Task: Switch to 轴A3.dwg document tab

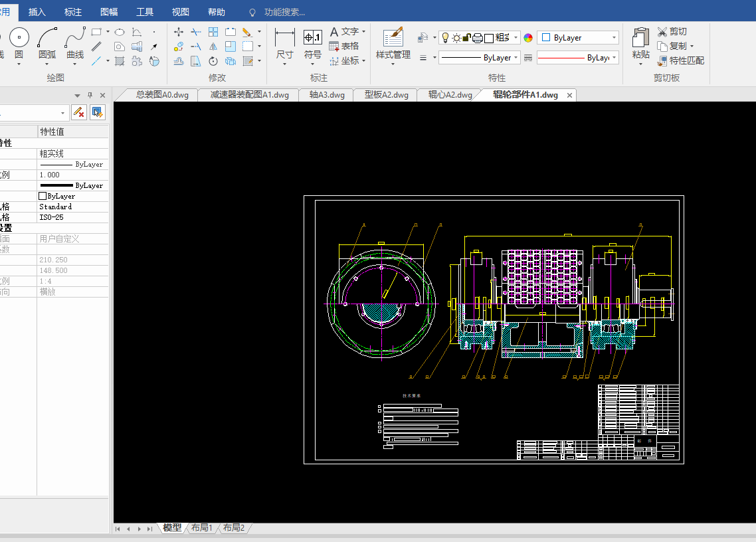Action: pyautogui.click(x=327, y=95)
